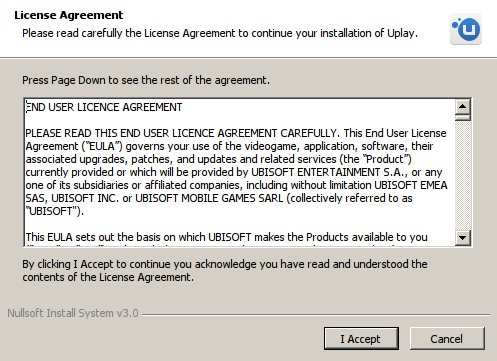Click the scrollbar down arrow
Viewport: 497px width, 361px height.
point(463,238)
